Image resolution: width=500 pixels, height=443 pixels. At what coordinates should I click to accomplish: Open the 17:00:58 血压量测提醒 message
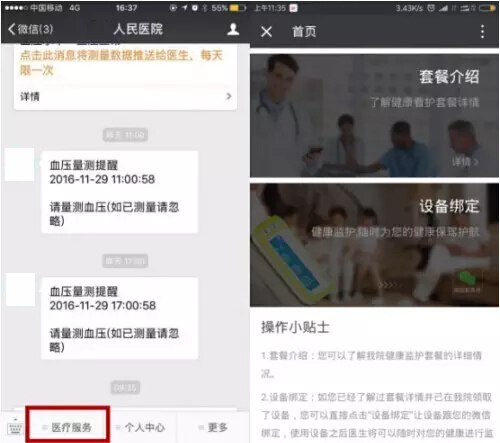[x=120, y=318]
